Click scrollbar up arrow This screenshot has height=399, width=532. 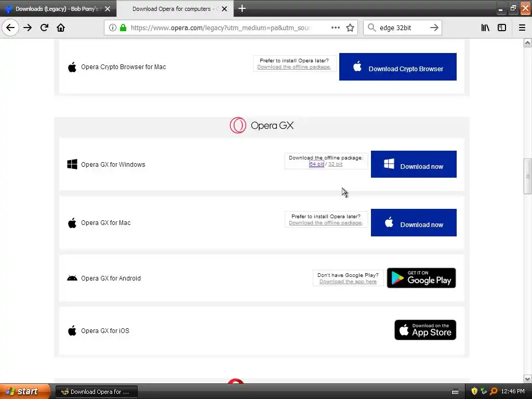tap(527, 43)
